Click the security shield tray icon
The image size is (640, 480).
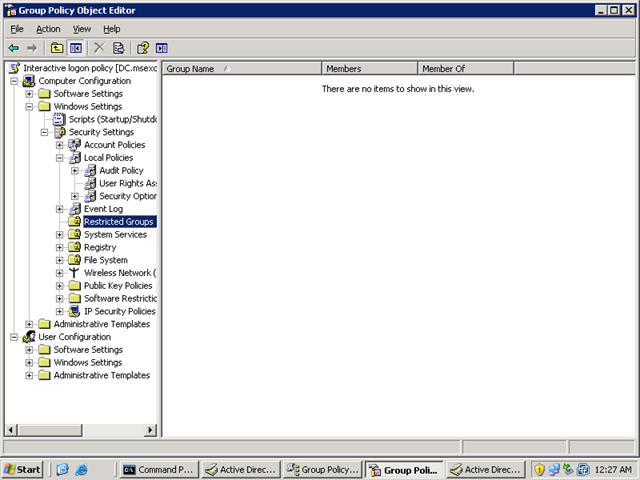539,470
